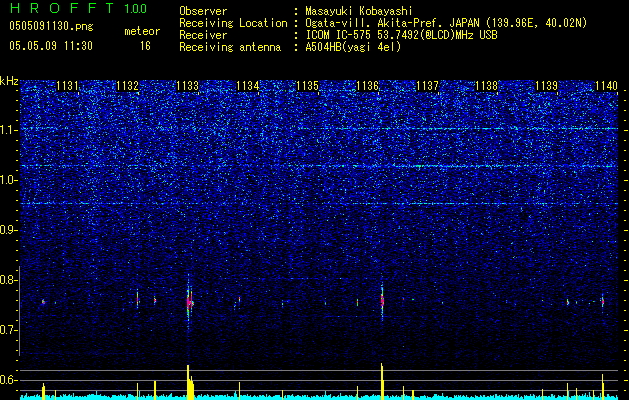Click the 1140 time marker
629x400 pixels.
607,86
